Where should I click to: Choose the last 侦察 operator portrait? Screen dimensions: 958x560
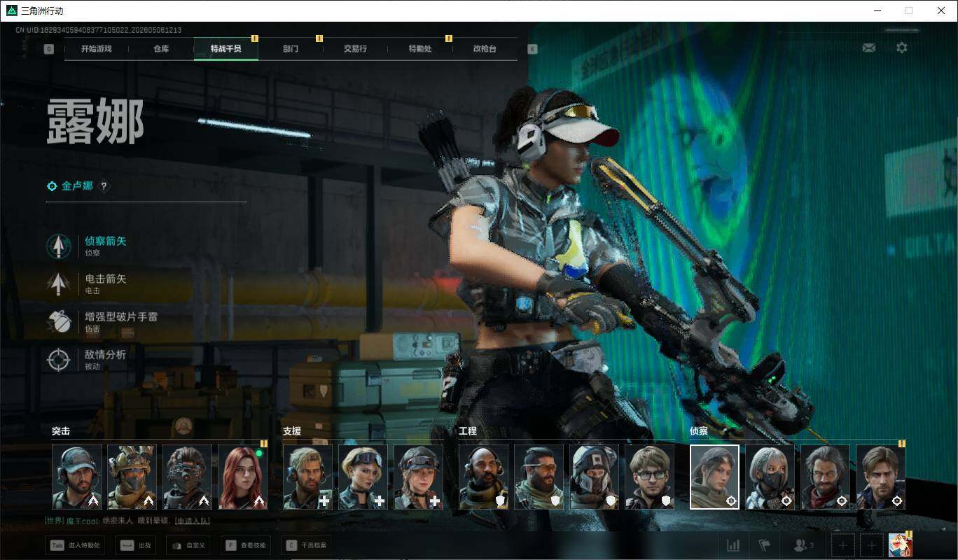pos(881,477)
